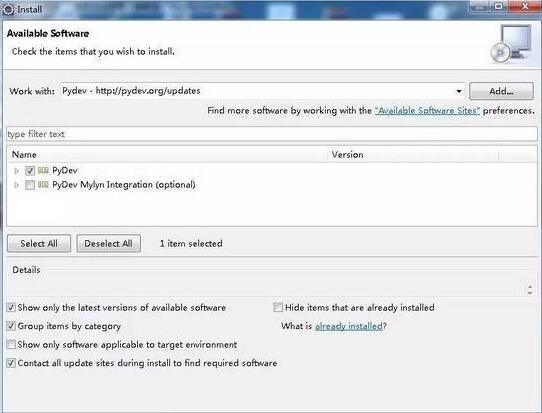Click the Add... button
The height and width of the screenshot is (413, 542).
501,91
